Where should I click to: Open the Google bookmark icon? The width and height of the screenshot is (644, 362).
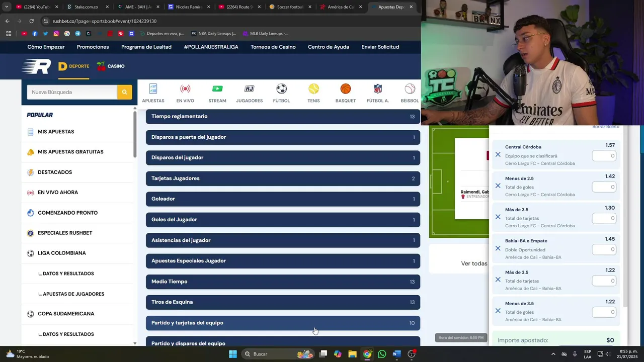tap(67, 34)
